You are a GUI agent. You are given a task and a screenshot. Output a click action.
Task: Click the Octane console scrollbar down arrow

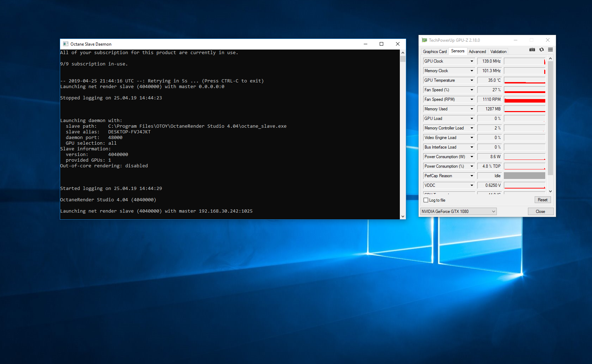[x=403, y=216]
